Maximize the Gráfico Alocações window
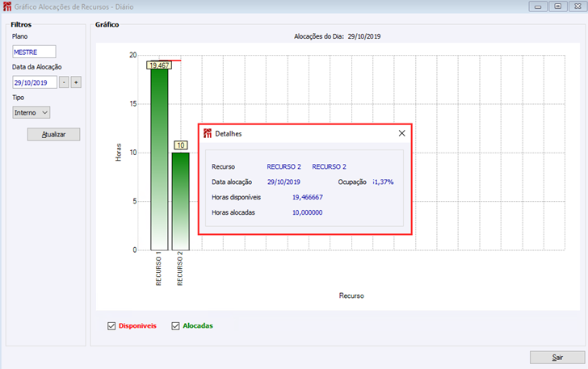This screenshot has height=369, width=588. click(x=557, y=6)
